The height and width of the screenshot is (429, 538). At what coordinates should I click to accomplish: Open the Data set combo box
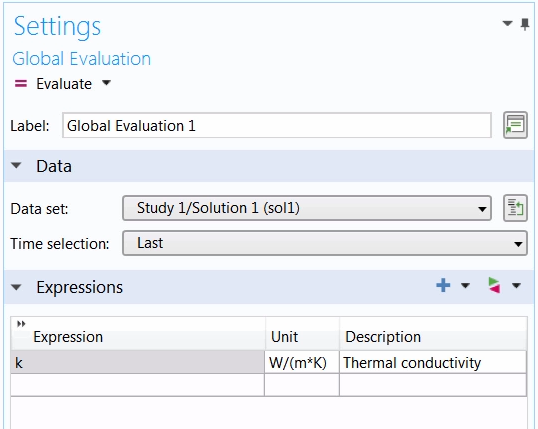click(x=307, y=208)
